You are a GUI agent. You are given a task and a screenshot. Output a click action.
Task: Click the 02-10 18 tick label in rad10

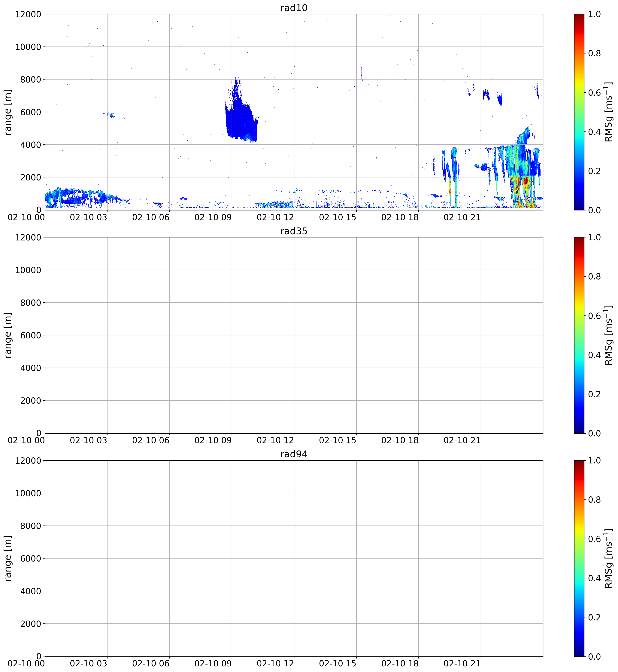pyautogui.click(x=400, y=217)
